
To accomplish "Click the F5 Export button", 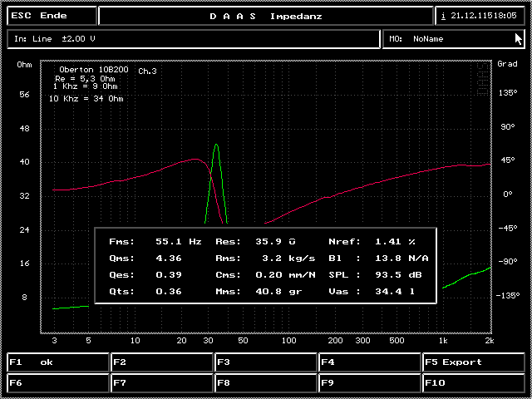I will [x=475, y=362].
